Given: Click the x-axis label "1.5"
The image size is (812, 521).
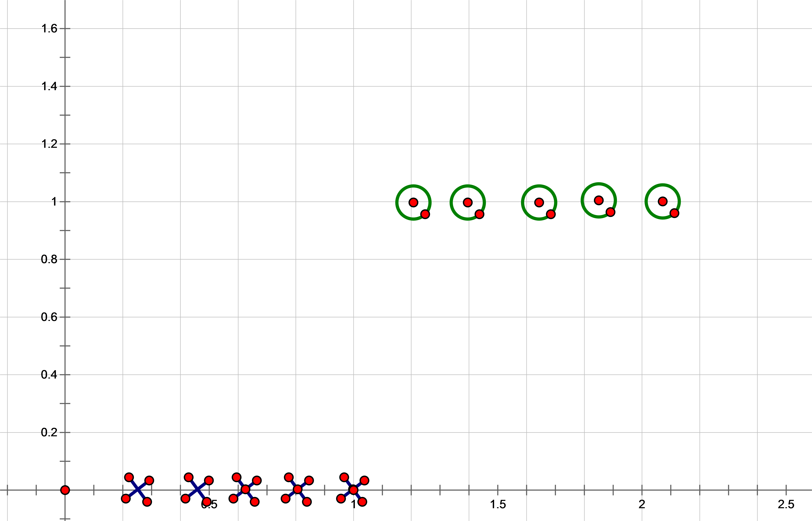Looking at the screenshot, I should coord(498,504).
